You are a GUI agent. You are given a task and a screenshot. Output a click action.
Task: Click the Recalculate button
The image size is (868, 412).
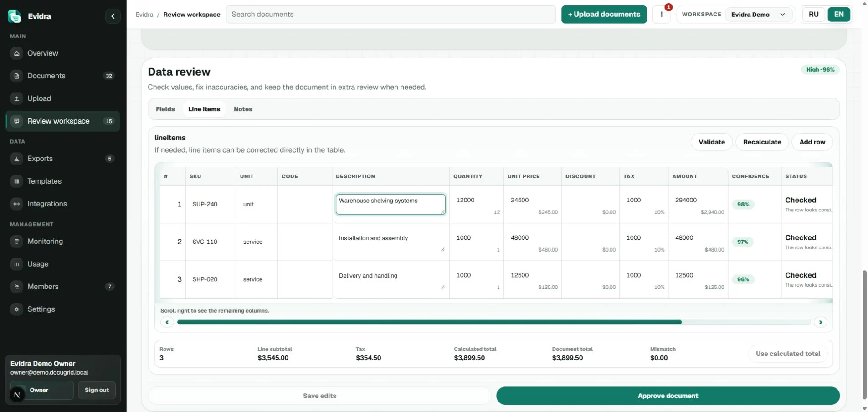pyautogui.click(x=762, y=142)
